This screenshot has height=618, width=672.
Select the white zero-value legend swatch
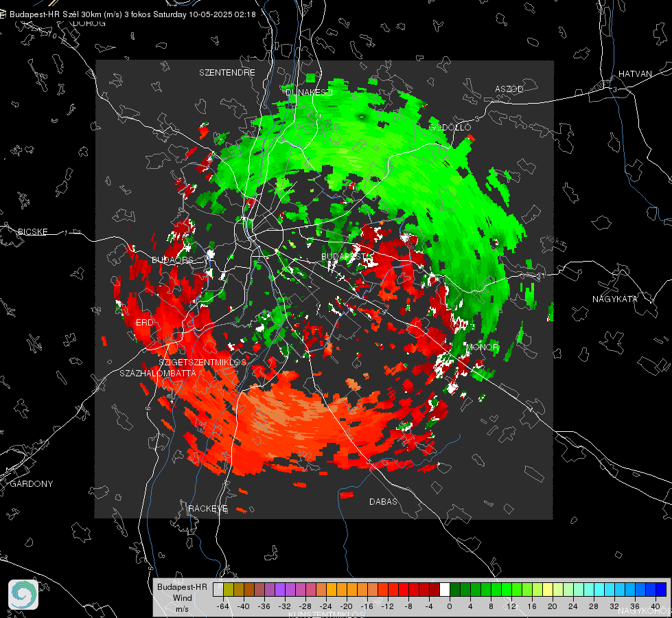[x=445, y=590]
